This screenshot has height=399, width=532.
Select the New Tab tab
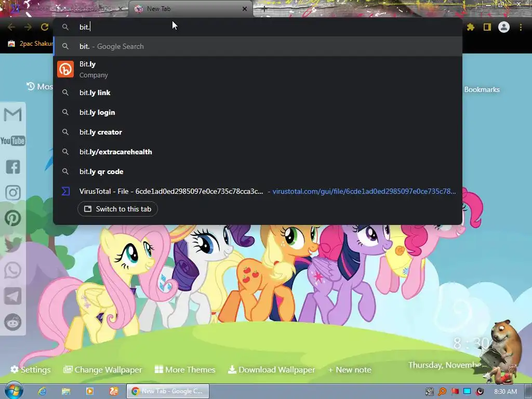[x=191, y=9]
